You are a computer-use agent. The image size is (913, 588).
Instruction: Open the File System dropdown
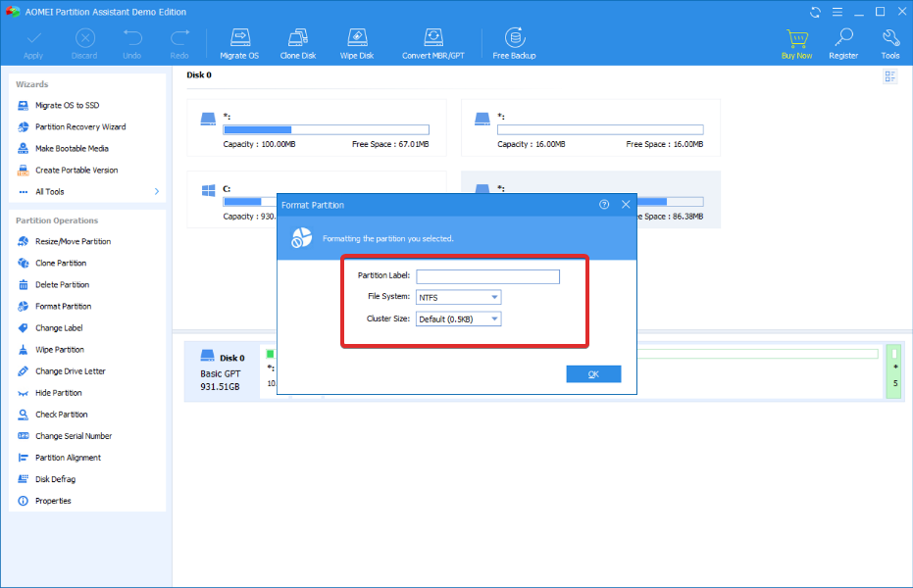pyautogui.click(x=459, y=297)
